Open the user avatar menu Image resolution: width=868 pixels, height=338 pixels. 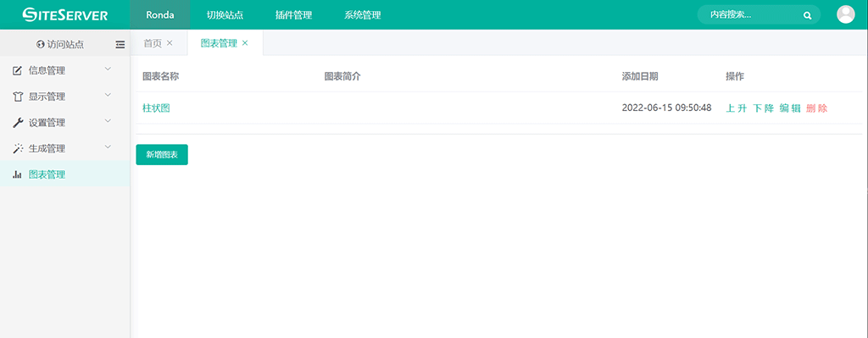pyautogui.click(x=845, y=14)
